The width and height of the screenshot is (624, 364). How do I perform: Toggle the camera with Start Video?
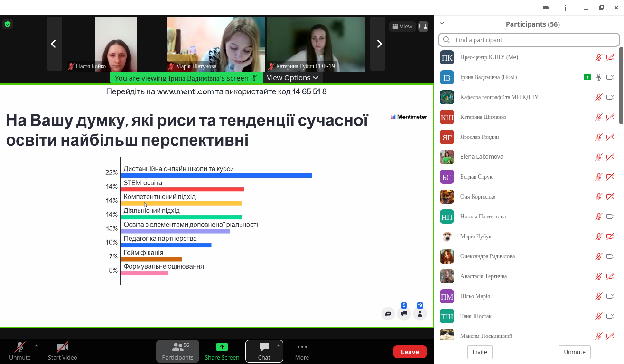click(x=62, y=351)
